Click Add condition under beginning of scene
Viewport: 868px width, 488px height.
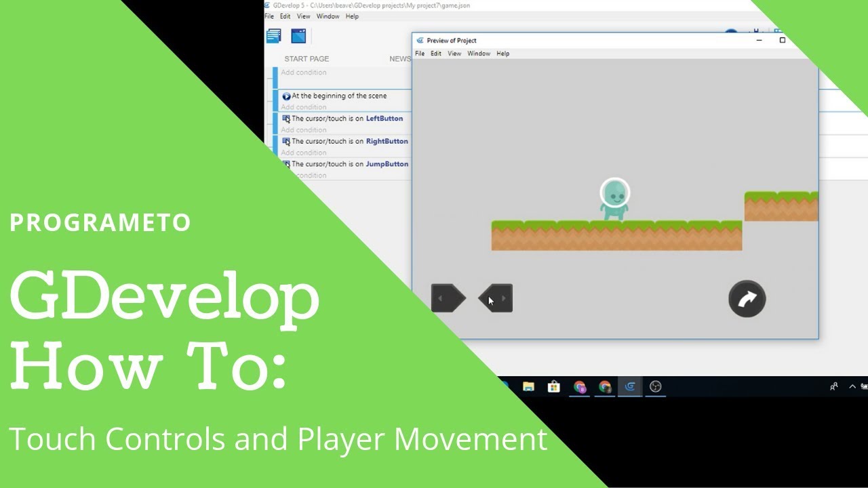[304, 107]
